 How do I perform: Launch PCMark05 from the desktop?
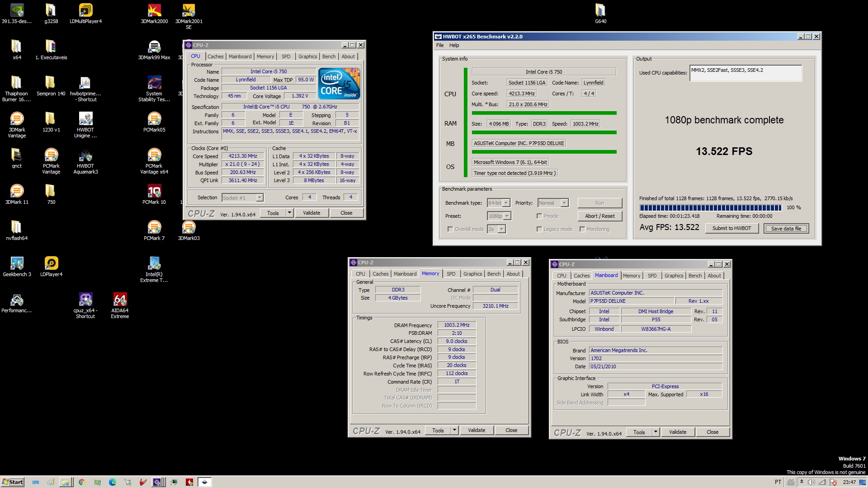click(x=154, y=122)
